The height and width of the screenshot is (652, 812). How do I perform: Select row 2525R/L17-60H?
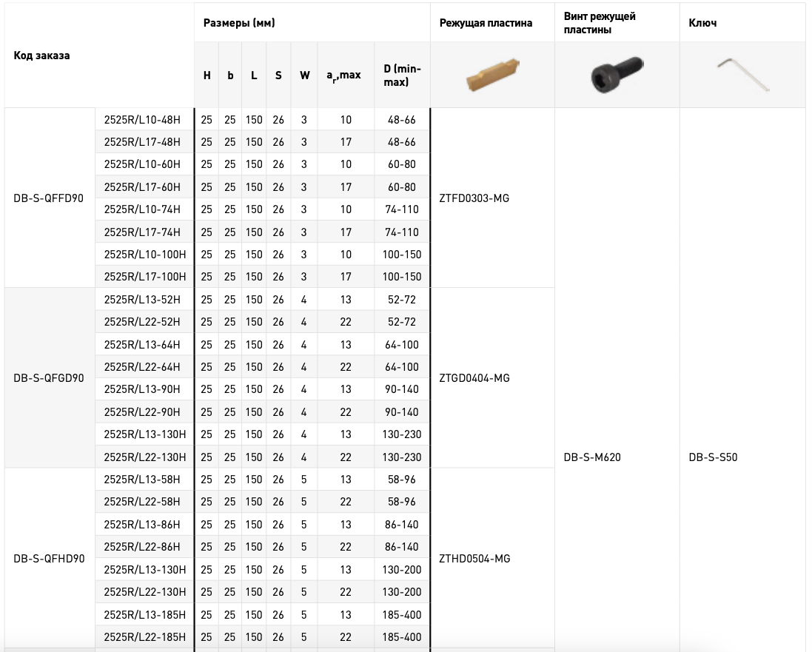point(263,187)
